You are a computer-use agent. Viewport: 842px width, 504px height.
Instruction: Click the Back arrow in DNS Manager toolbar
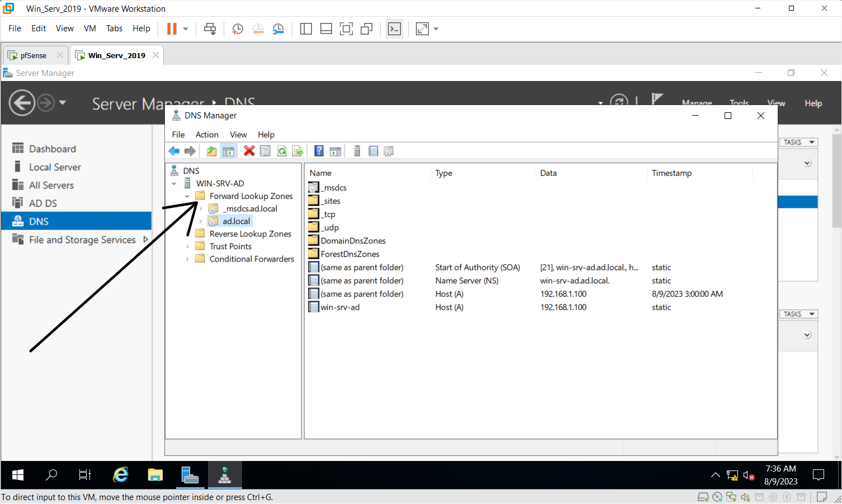pos(174,151)
